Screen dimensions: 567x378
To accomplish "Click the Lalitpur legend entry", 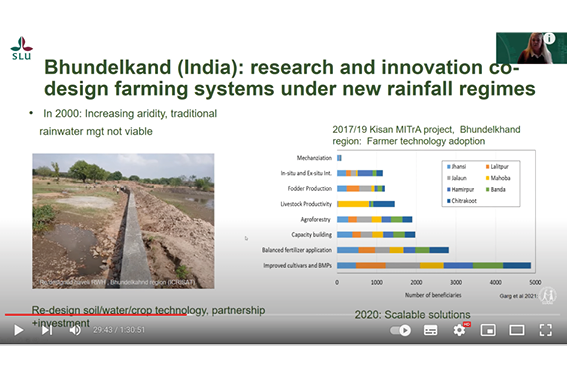I will tap(497, 167).
